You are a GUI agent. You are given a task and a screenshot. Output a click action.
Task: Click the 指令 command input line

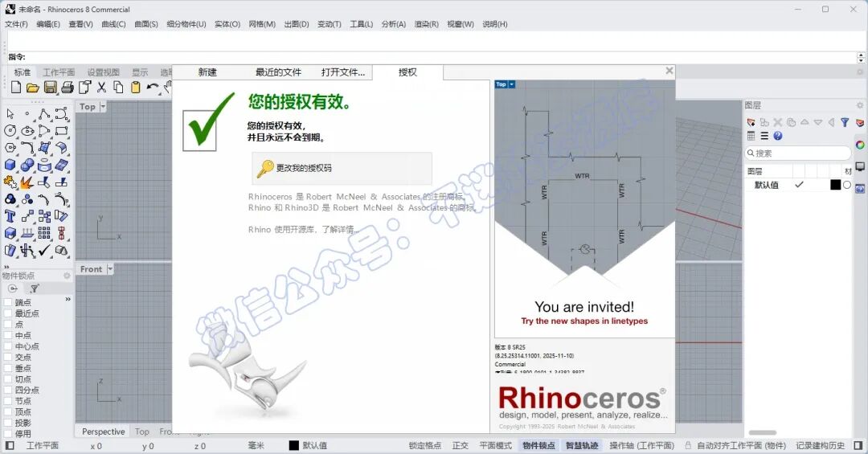tap(432, 57)
